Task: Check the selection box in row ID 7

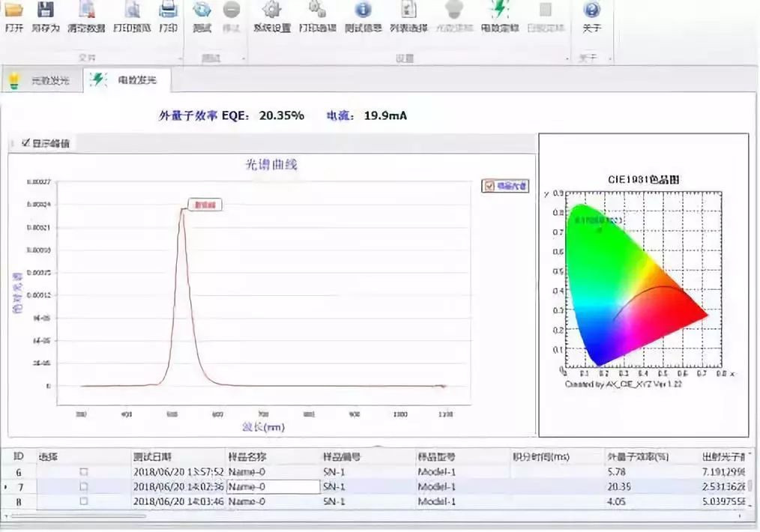Action: point(84,486)
